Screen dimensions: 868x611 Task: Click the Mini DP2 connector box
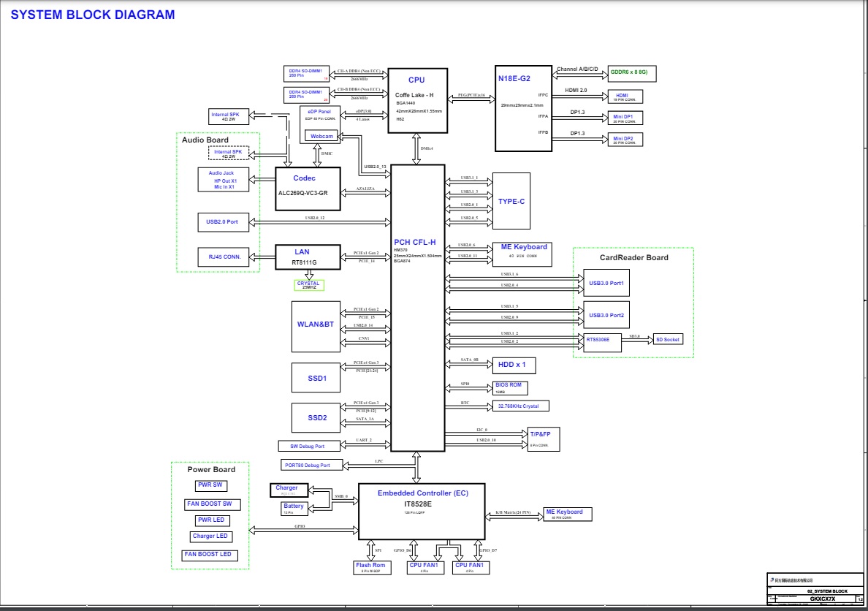coord(625,140)
